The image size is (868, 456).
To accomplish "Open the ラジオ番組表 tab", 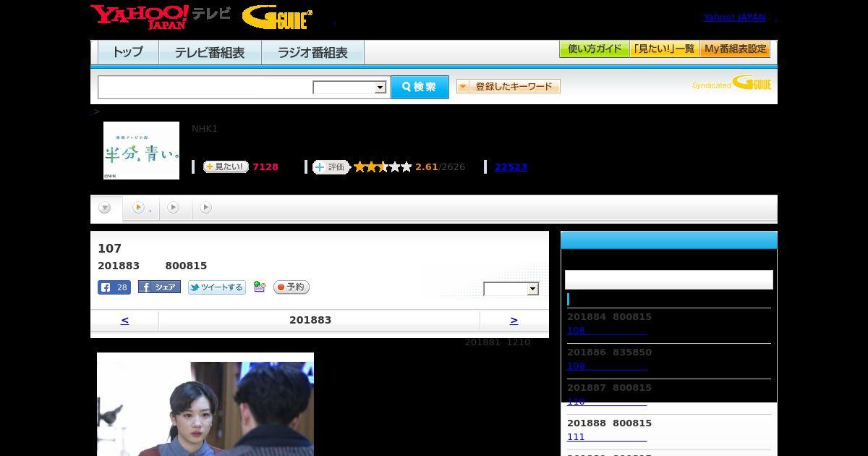I will point(312,52).
